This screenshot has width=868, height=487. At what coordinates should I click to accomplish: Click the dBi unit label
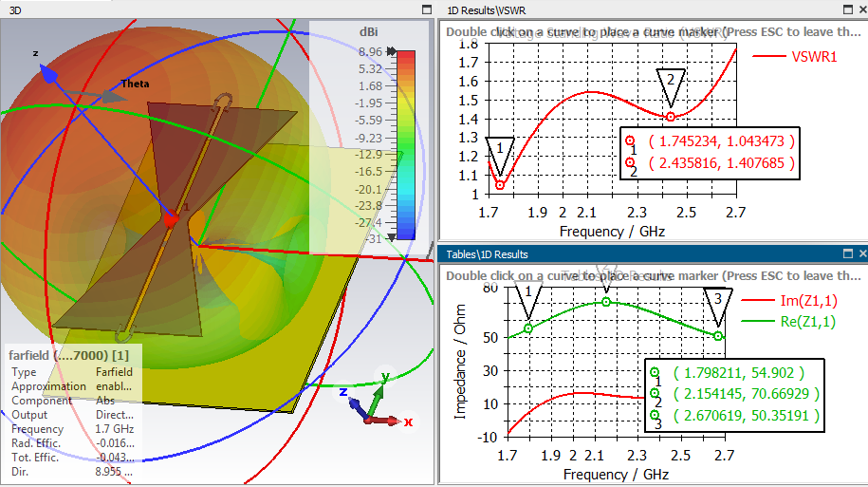(369, 32)
